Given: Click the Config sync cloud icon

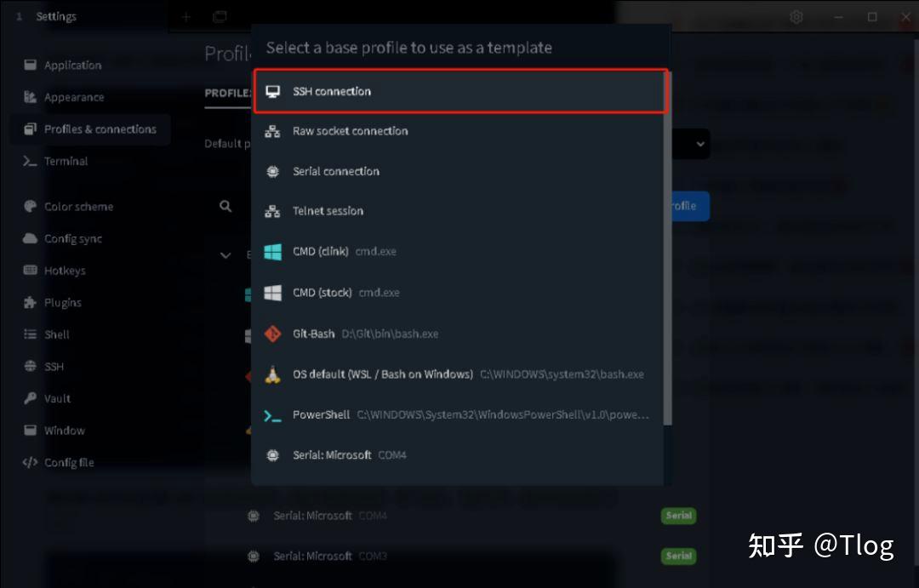Looking at the screenshot, I should [30, 238].
